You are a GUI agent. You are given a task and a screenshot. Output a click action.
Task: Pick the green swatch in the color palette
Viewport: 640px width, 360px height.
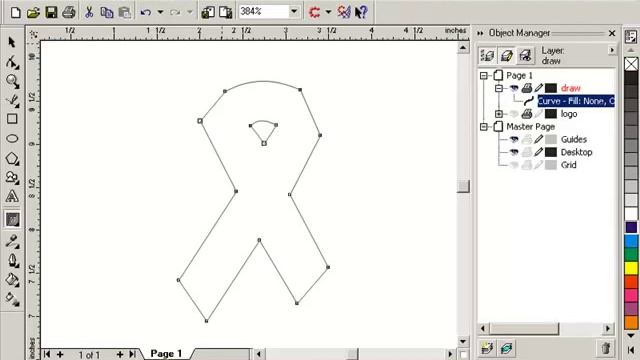tap(631, 254)
